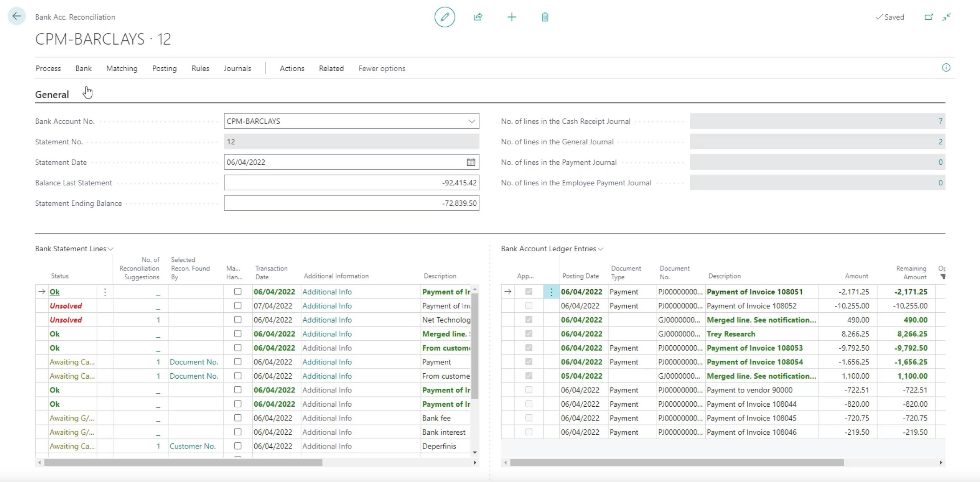Click the right arrow of the ledger entries horizontal scrollbar
The image size is (980, 482).
941,463
